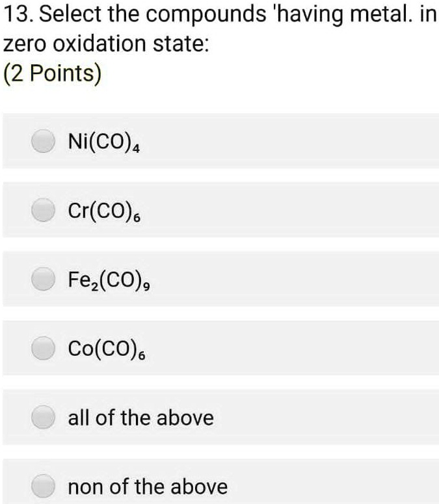Select the Fe₂(CO)₉ radio button
The image size is (439, 504).
click(x=43, y=279)
